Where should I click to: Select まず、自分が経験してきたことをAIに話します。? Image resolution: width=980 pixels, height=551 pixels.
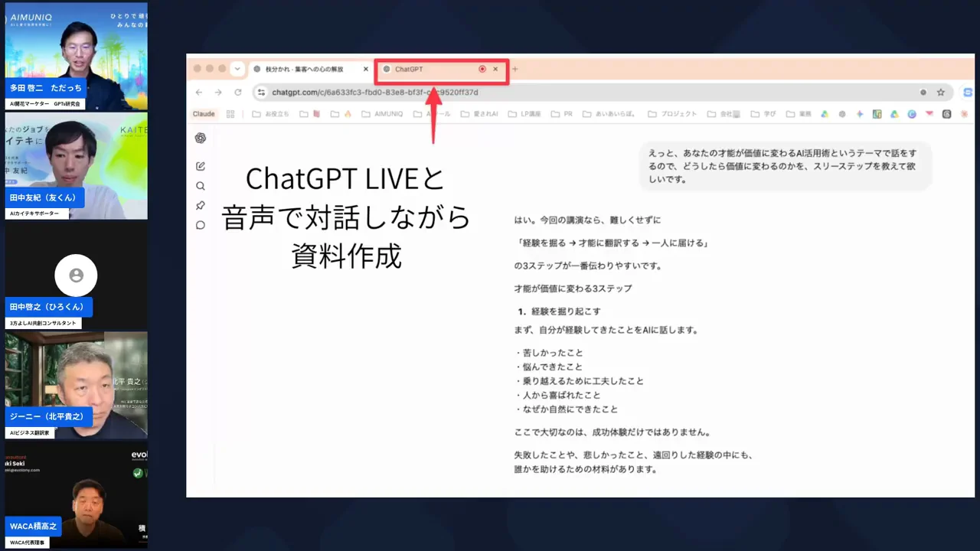coord(606,331)
